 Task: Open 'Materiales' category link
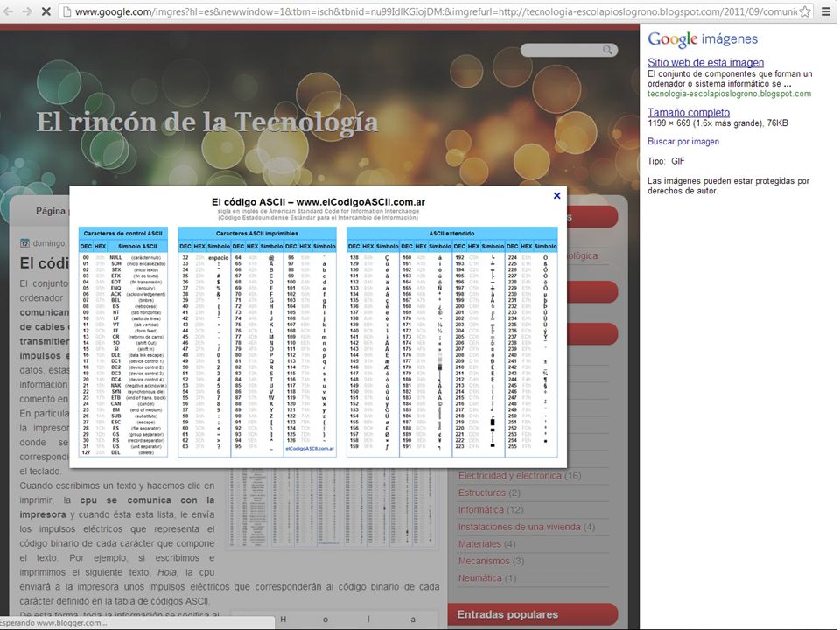[479, 544]
